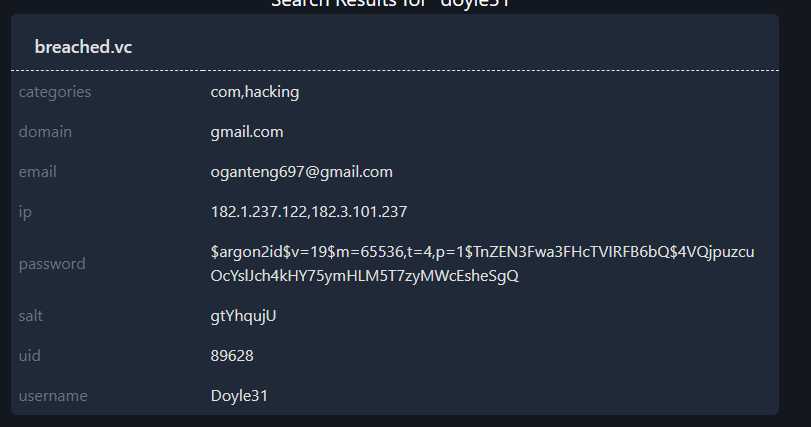This screenshot has height=427, width=811.
Task: Click the first line of the argon2id hash
Action: pos(482,252)
